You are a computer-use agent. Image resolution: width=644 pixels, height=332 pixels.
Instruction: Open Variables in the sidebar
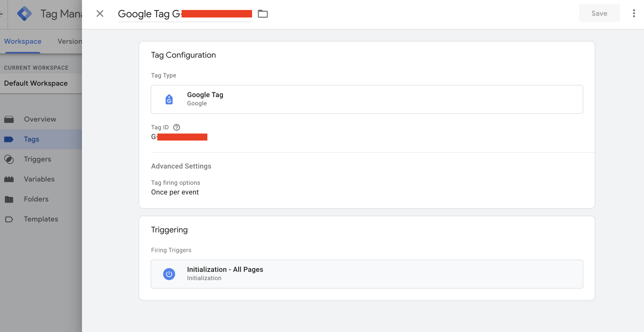click(41, 179)
